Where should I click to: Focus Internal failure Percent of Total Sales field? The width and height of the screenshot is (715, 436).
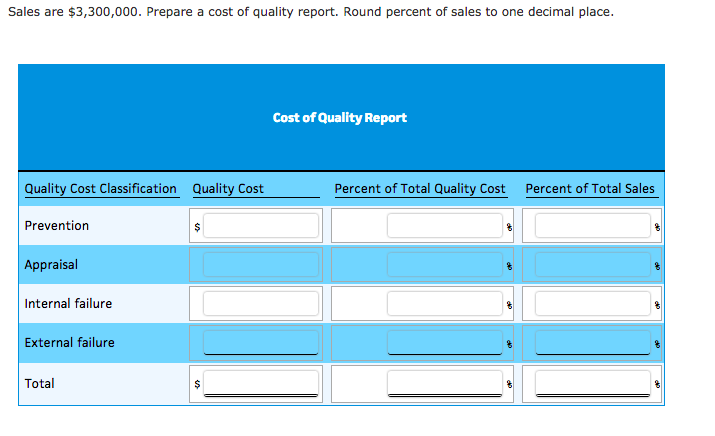[593, 304]
